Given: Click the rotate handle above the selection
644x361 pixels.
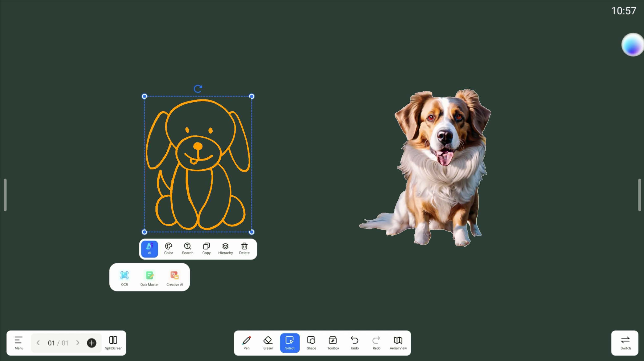Looking at the screenshot, I should click(x=198, y=88).
